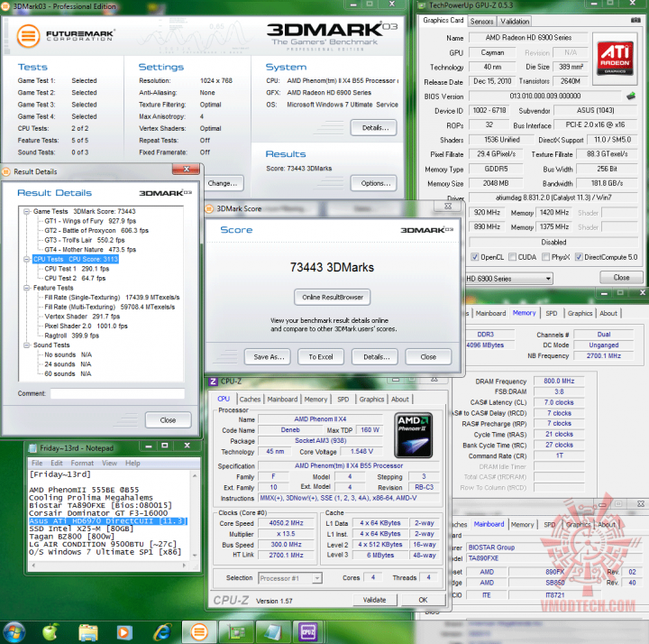Select the CPU Test 2 result row

75,279
